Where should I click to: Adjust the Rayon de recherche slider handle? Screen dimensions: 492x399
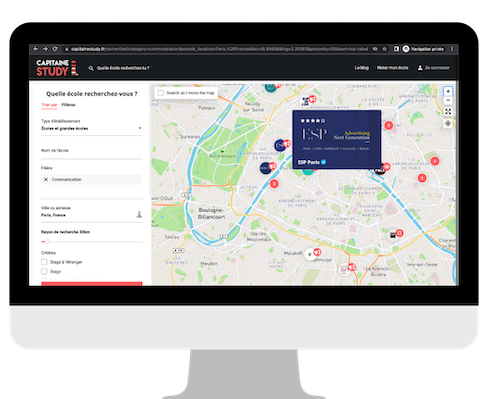tap(47, 242)
